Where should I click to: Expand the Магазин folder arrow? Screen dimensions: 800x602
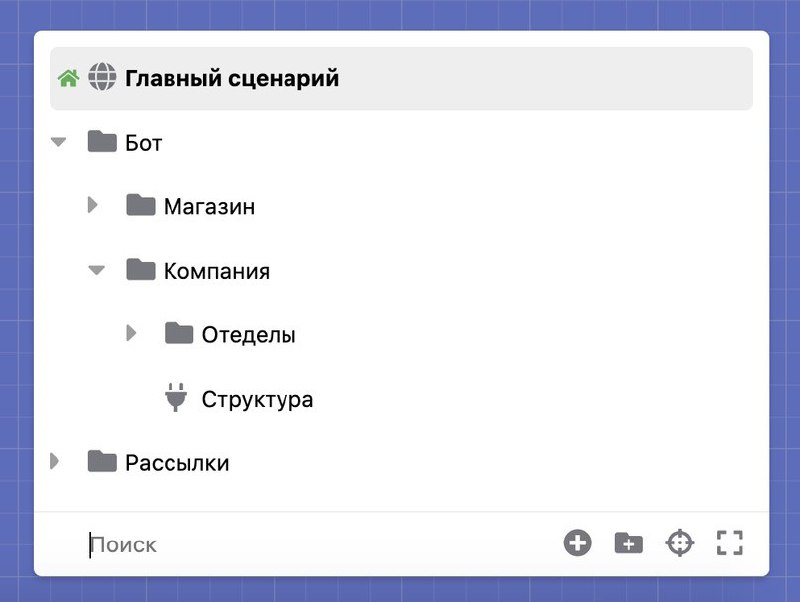[93, 205]
